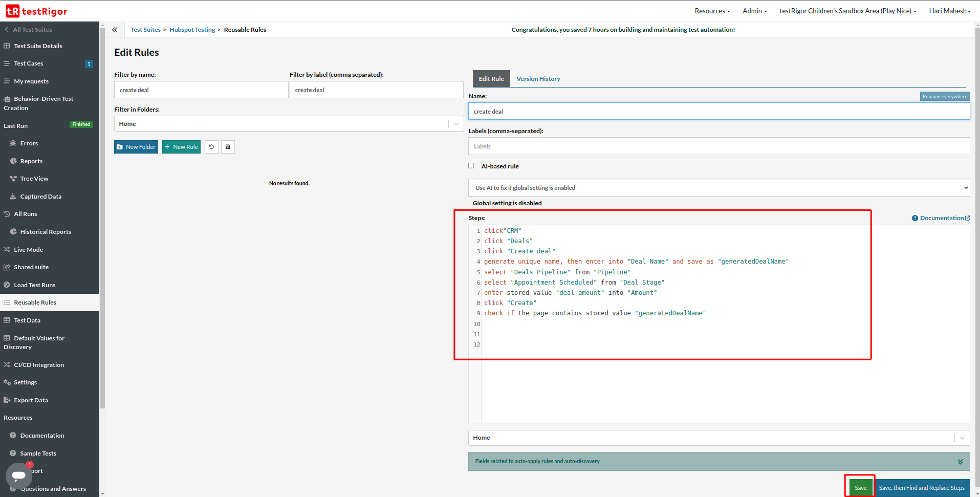Open the Hari Mahesh user menu
This screenshot has height=497, width=980.
click(x=949, y=11)
